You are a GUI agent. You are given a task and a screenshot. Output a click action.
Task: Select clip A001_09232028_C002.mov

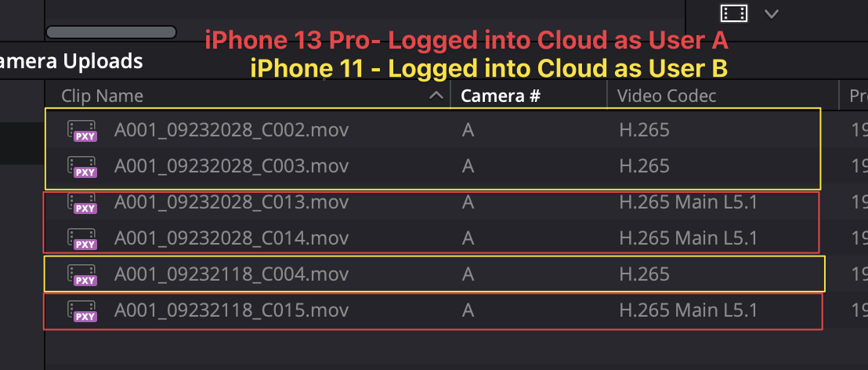[231, 131]
